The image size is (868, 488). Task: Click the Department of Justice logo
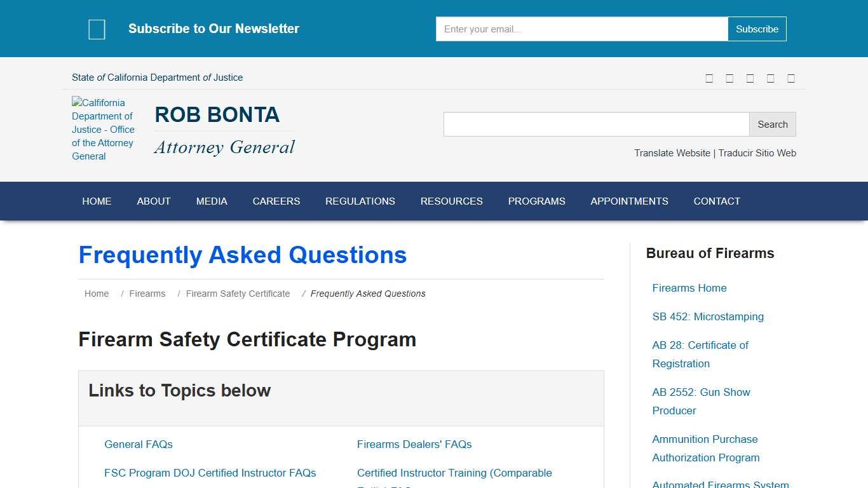(104, 129)
